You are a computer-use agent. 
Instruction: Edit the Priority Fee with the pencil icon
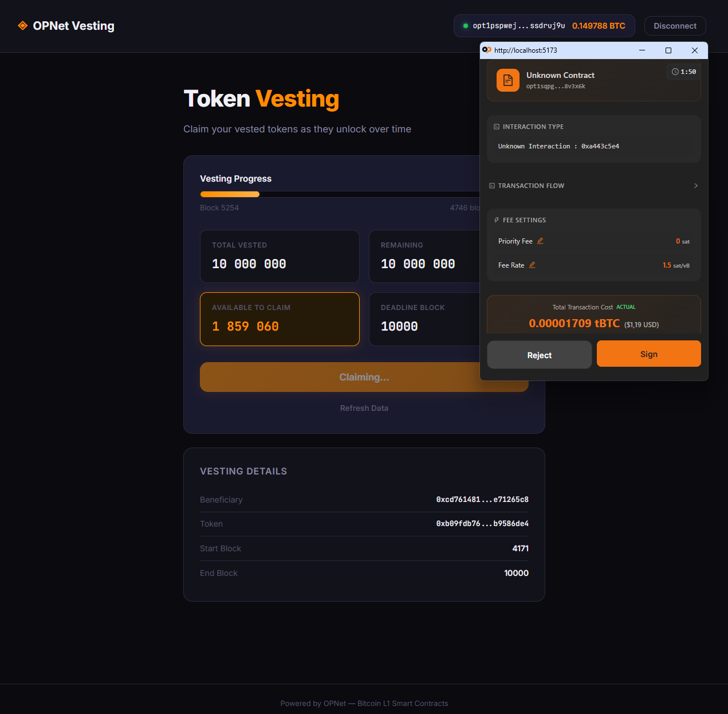point(540,241)
